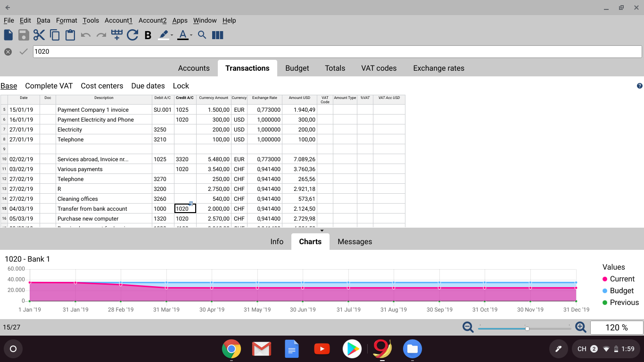
Task: Expand text color dropdown arrow
Action: [191, 35]
